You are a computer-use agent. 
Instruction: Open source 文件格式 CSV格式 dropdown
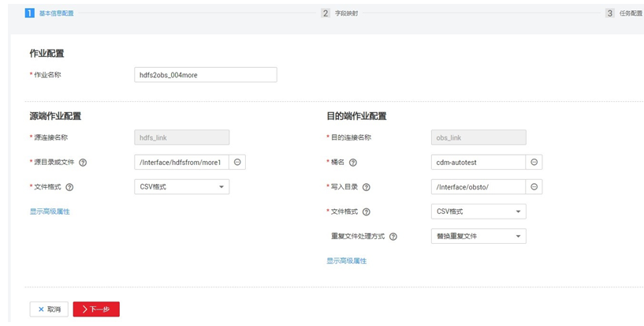coord(181,187)
